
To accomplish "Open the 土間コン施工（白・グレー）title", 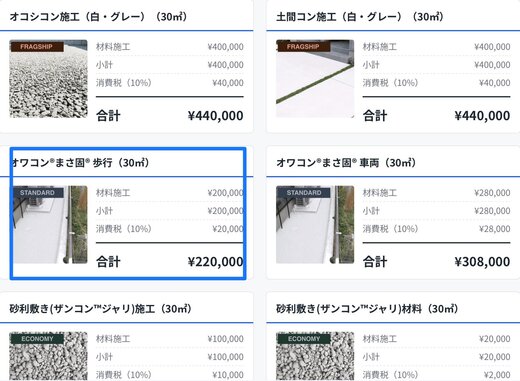I will pyautogui.click(x=360, y=16).
